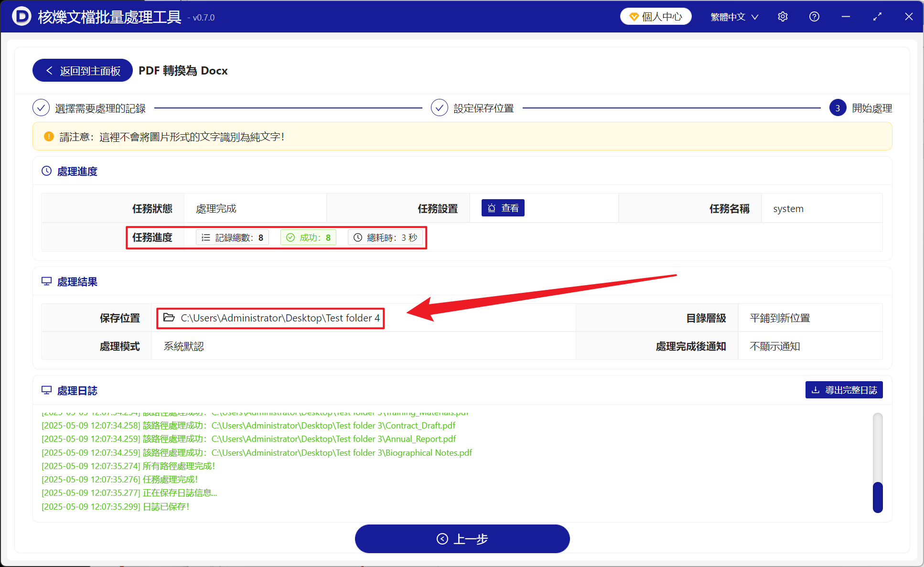The height and width of the screenshot is (567, 924).
Task: Click the 所有路徑處理完成! log line
Action: tap(128, 466)
